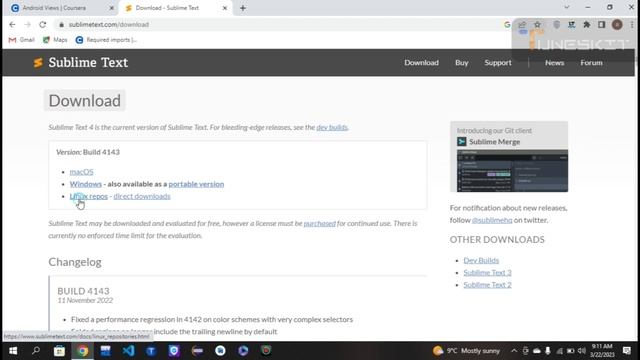Viewport: 640px width, 360px height.
Task: Click the address bar URL field
Action: [282, 24]
